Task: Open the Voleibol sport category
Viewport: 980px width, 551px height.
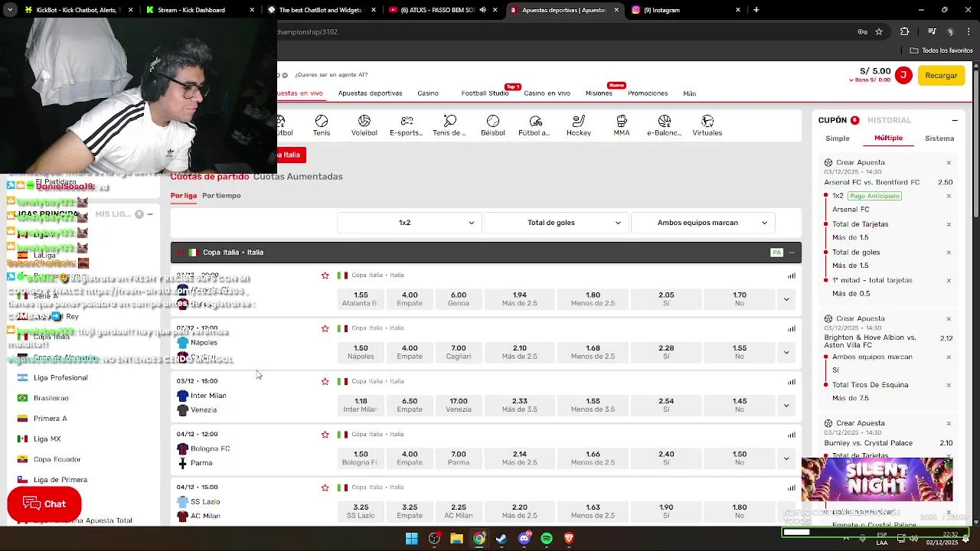Action: coord(364,126)
